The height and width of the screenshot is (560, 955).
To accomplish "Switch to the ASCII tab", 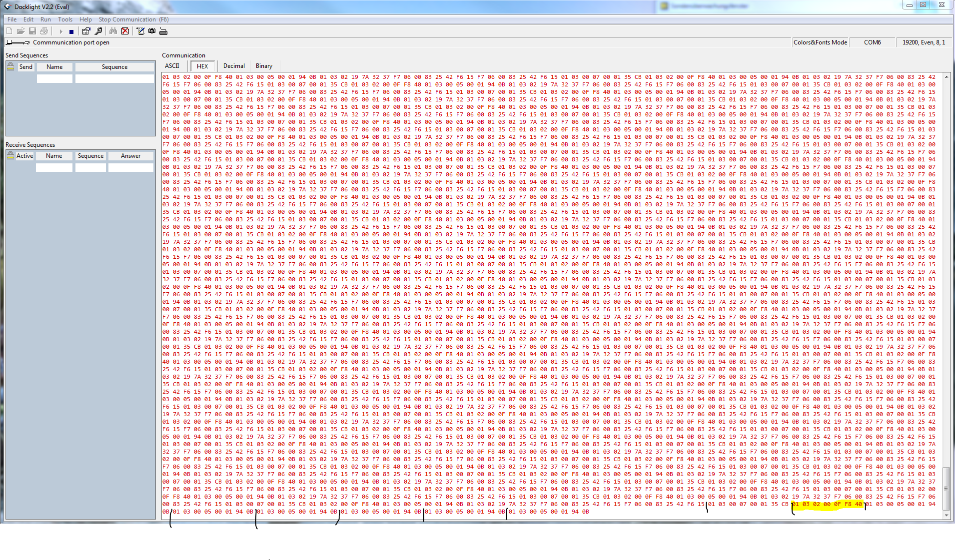I will coord(172,66).
